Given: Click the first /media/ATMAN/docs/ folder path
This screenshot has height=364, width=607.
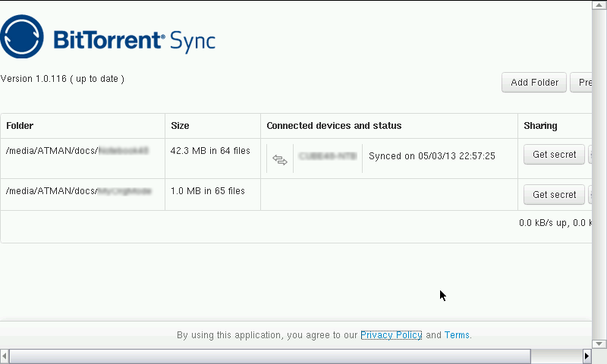Looking at the screenshot, I should coord(77,151).
